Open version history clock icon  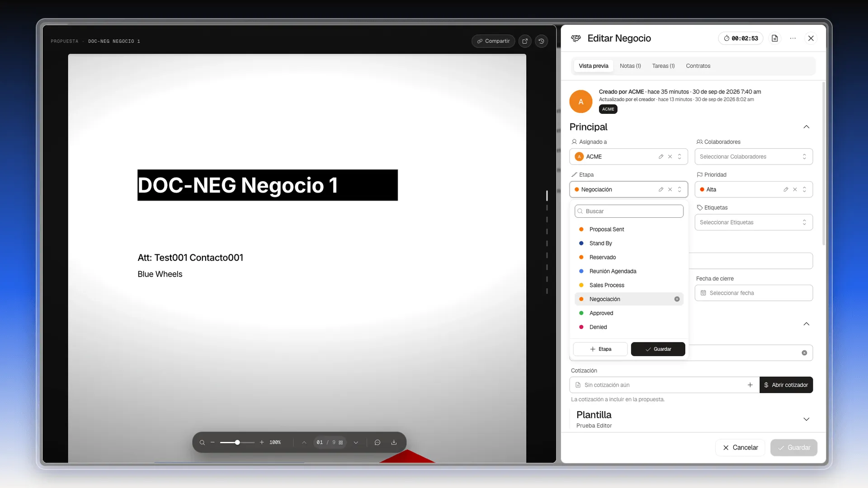542,41
